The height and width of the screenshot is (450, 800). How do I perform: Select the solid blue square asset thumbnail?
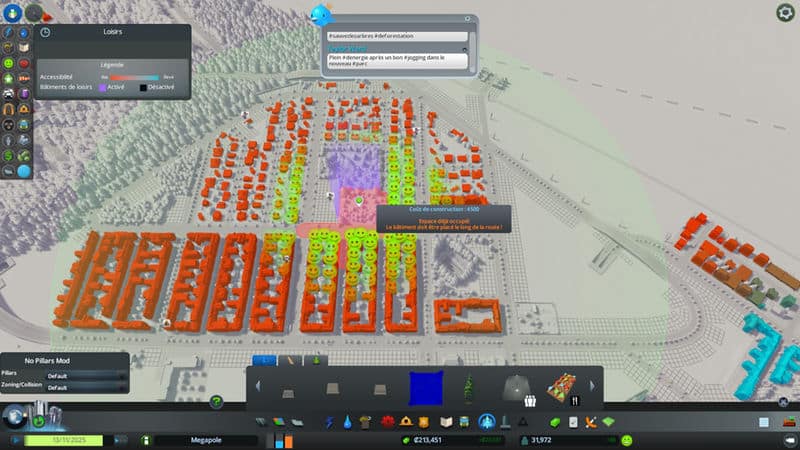pyautogui.click(x=425, y=386)
